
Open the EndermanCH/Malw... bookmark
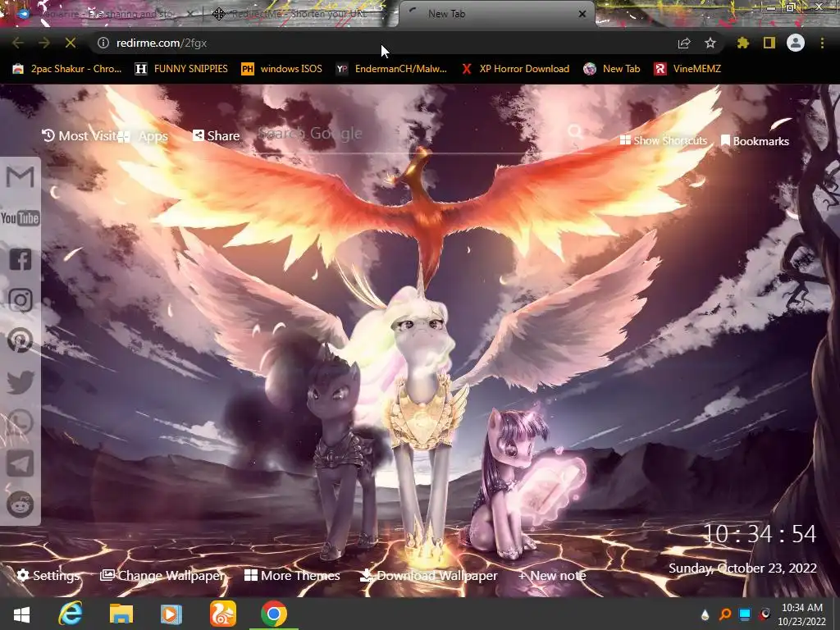pos(391,69)
